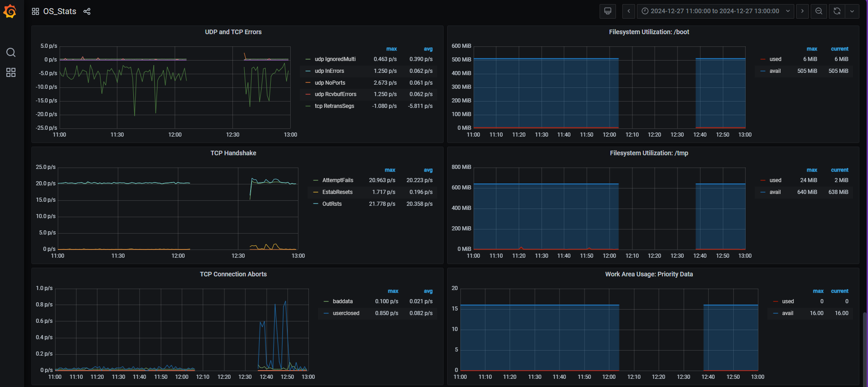Toggle AttemptFails series in legend
The image size is (868, 387).
tap(338, 180)
